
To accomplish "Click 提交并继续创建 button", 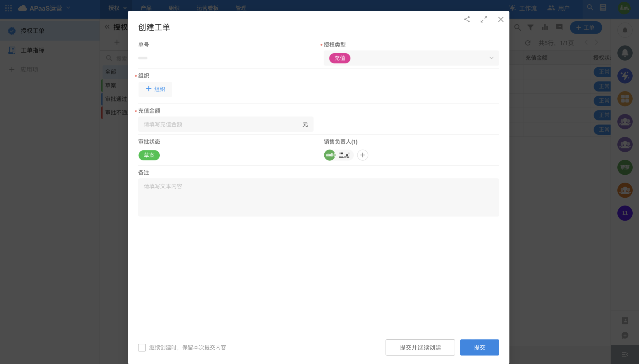I will pyautogui.click(x=420, y=347).
